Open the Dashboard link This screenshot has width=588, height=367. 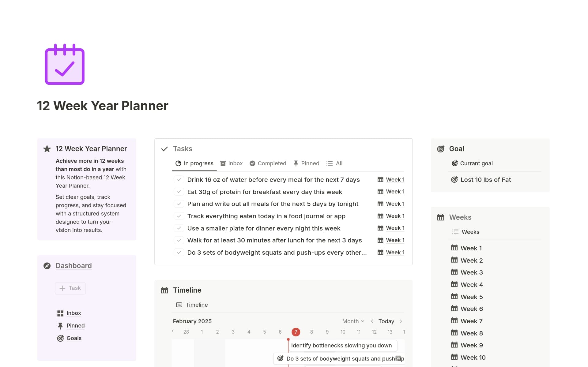point(73,265)
